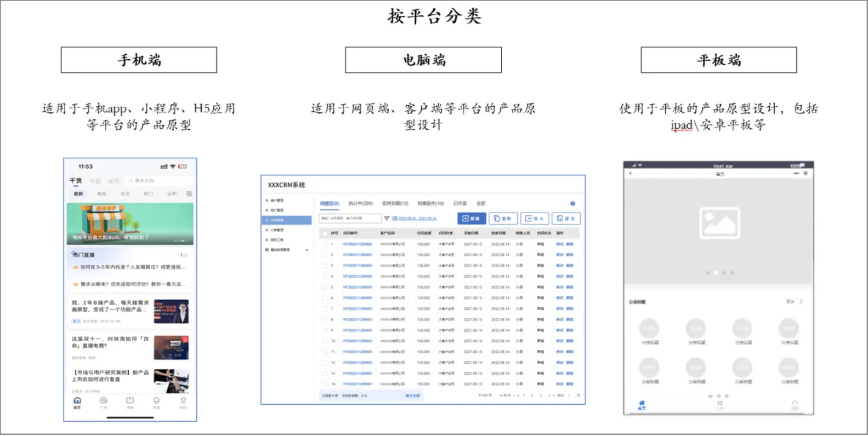Select the 干货 tab in phone mockup

pyautogui.click(x=75, y=181)
